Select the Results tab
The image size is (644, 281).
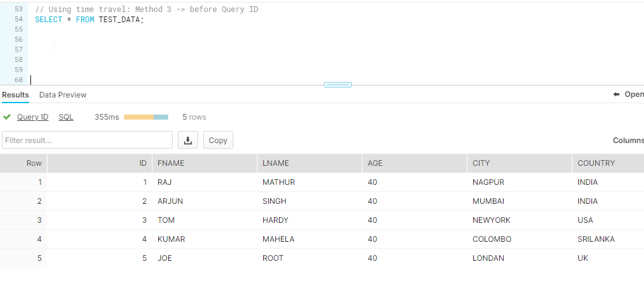point(15,95)
